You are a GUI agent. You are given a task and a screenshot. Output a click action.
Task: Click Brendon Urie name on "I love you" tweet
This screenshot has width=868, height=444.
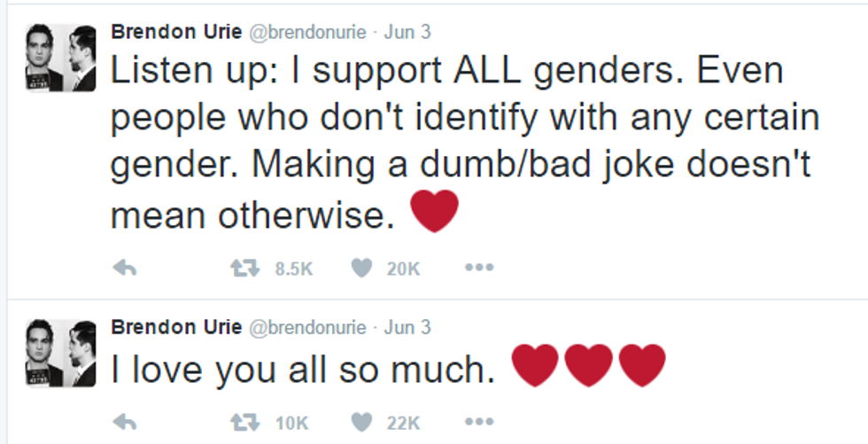click(x=175, y=328)
